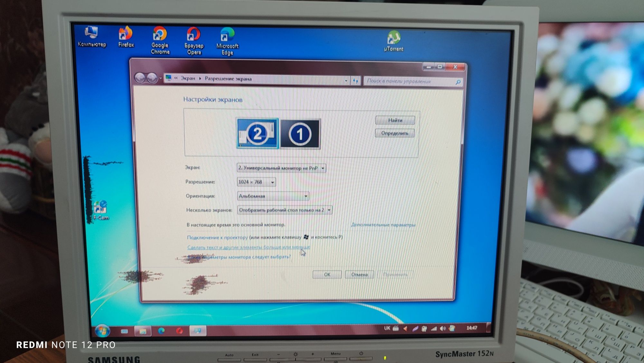Screen dimensions: 644x363
Task: Click Сделать текст и другие элементы больше link
Action: click(x=249, y=247)
